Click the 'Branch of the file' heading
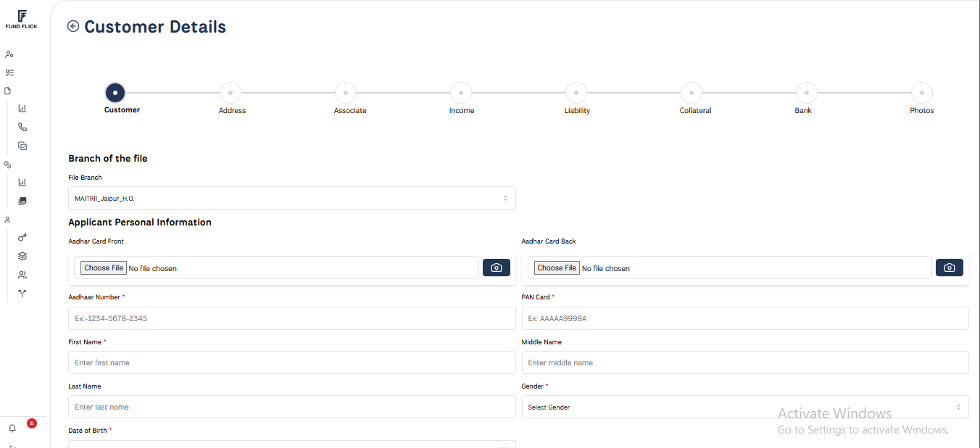This screenshot has height=448, width=980. pos(108,158)
